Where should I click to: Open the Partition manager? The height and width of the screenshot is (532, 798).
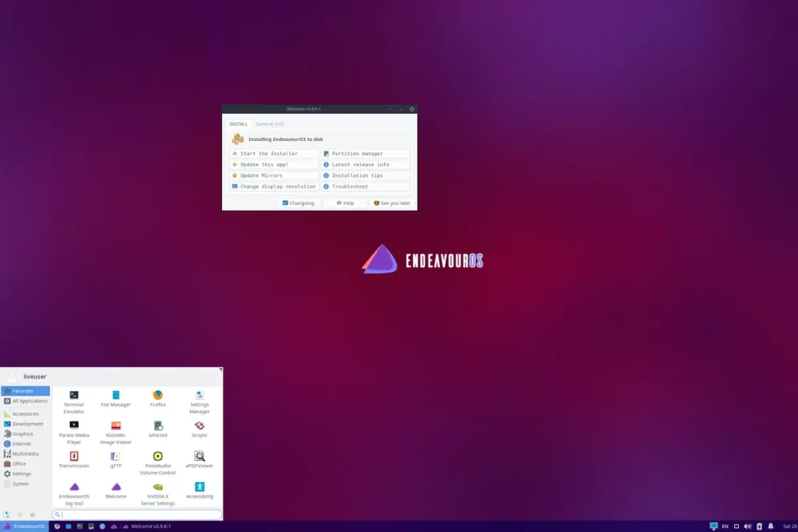pos(356,153)
